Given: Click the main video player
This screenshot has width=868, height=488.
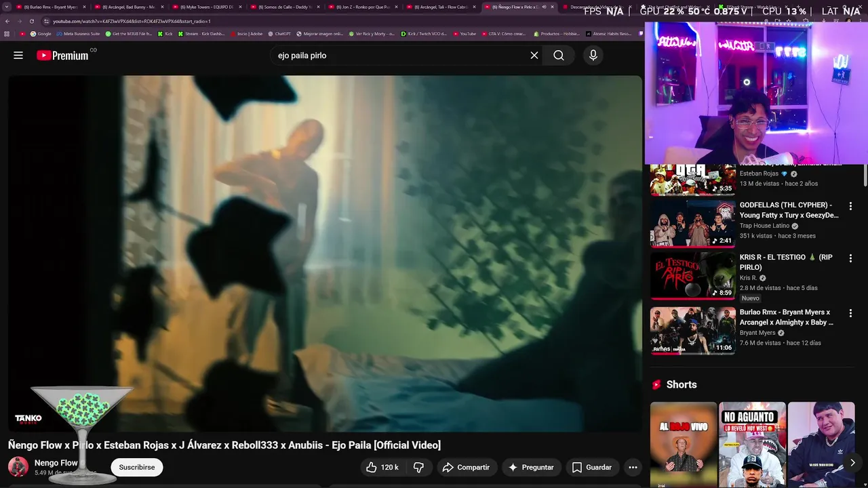Looking at the screenshot, I should tap(325, 253).
